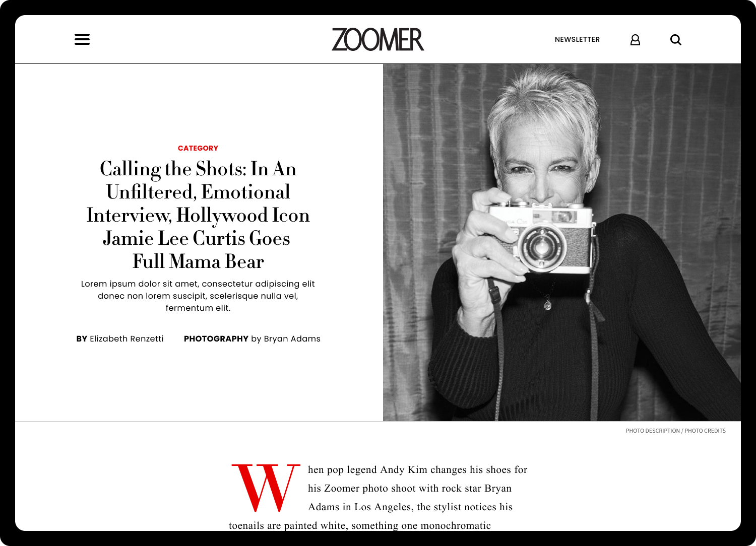Viewport: 756px width, 546px height.
Task: Click the bold BY label before author
Action: (x=82, y=338)
